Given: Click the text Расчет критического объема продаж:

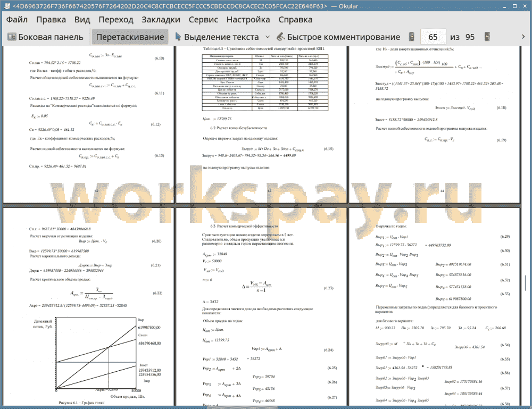Looking at the screenshot, I should pyautogui.click(x=61, y=279).
